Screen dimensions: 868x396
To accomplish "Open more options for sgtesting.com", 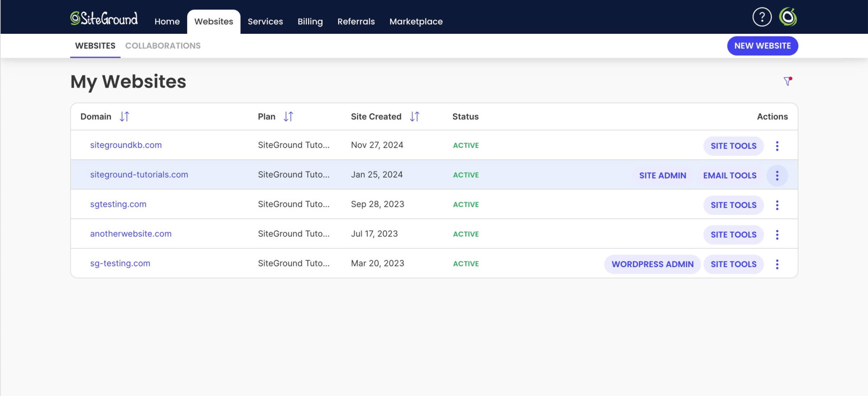I will click(x=777, y=205).
